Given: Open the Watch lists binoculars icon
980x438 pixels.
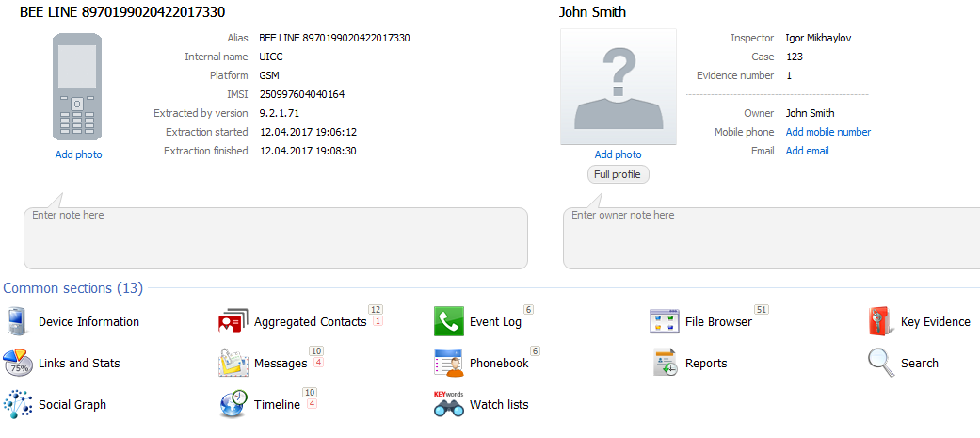Looking at the screenshot, I should [449, 404].
